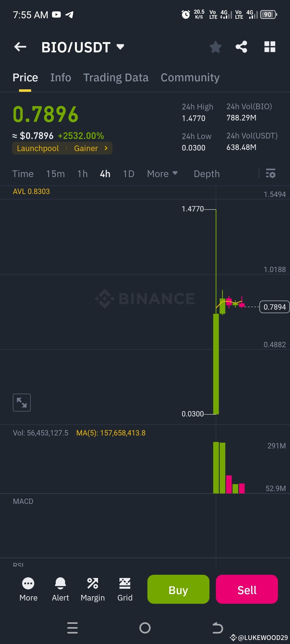Open the BIO/USDT pair selector dropdown
This screenshot has height=644, width=290.
pos(120,47)
